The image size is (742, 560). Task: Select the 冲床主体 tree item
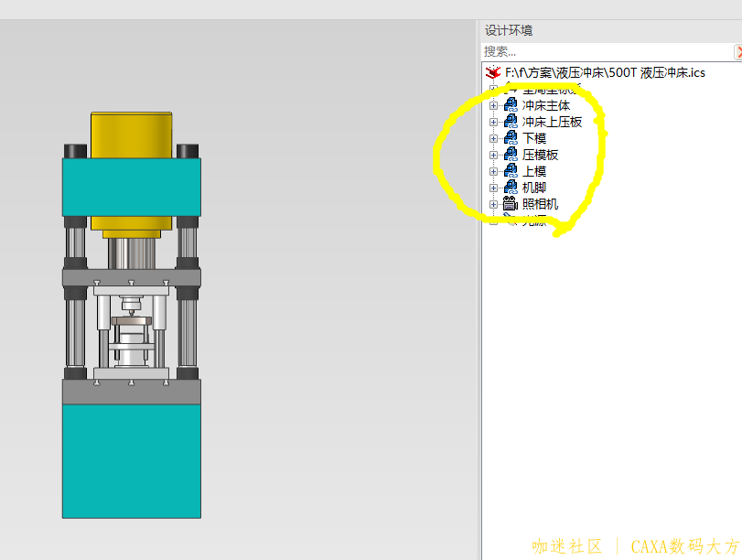coord(546,105)
